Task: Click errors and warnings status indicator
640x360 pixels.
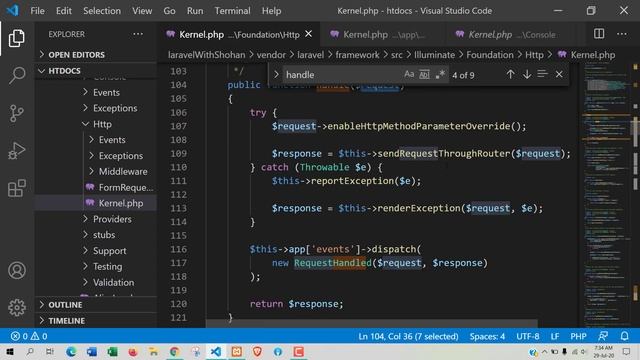Action: [29, 336]
